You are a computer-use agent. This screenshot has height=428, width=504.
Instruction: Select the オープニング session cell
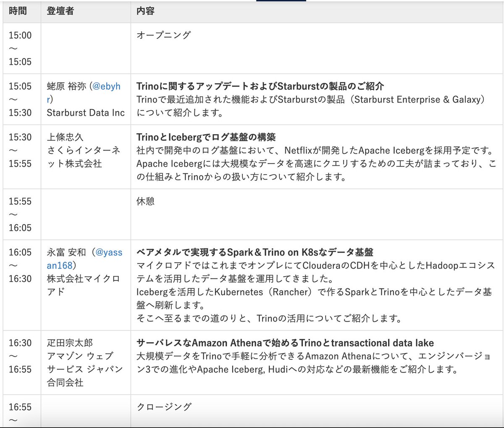coord(317,48)
